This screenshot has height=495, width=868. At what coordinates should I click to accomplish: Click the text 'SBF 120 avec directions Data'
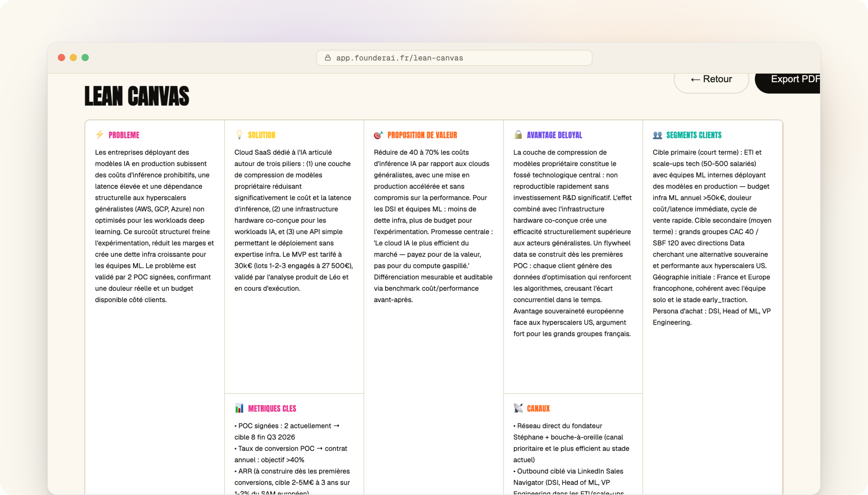pyautogui.click(x=698, y=243)
